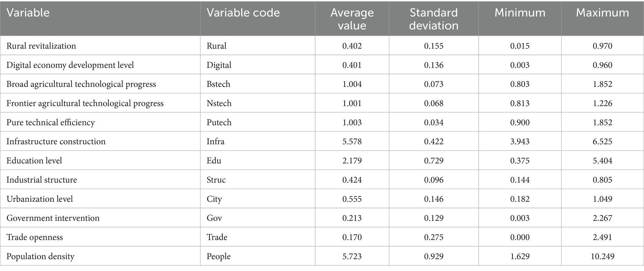Viewport: 644px width, 271px height.
Task: Select the "Putech" variable code cell
Action: (x=219, y=123)
